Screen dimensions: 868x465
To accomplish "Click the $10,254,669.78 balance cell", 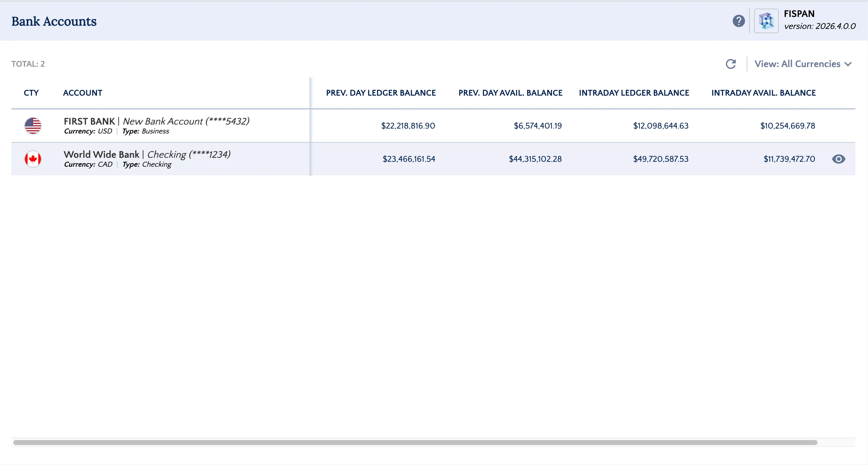I will (x=787, y=126).
